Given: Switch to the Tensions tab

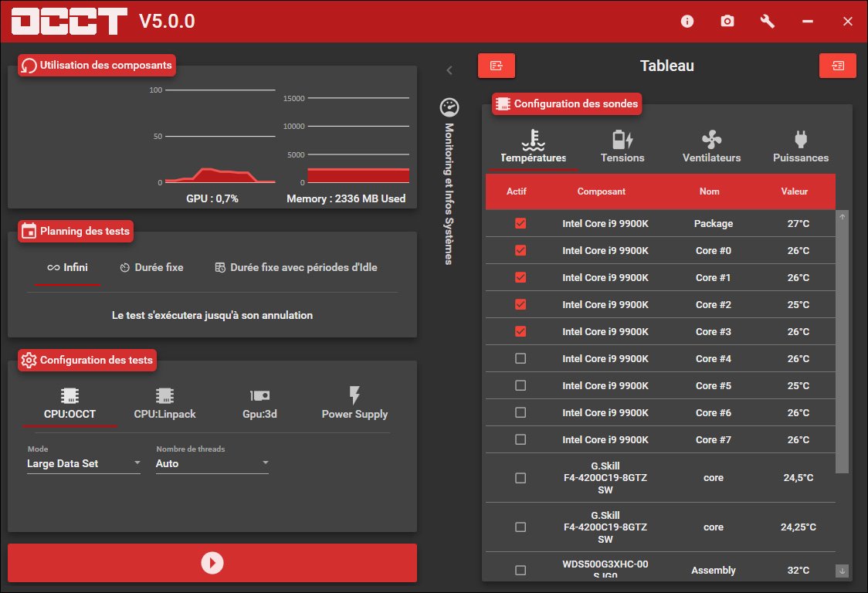Looking at the screenshot, I should [x=622, y=147].
